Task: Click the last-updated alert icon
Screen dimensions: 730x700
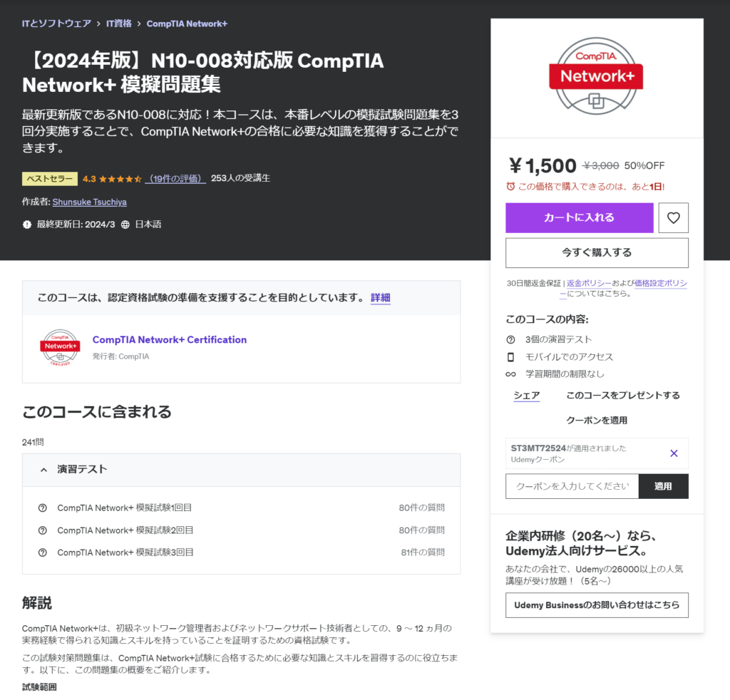Action: [27, 225]
